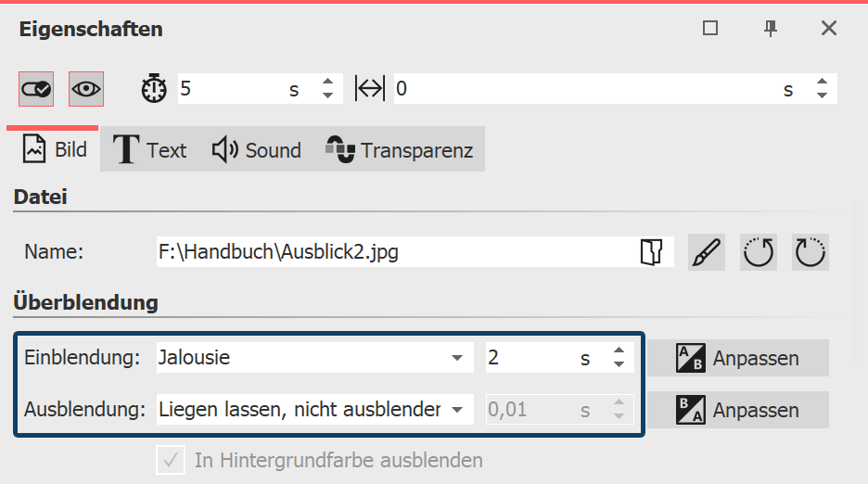Click the width arrows offset icon
868x484 pixels.
369,89
